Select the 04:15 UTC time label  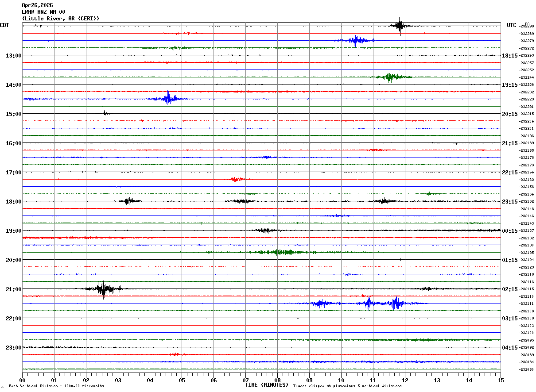[x=510, y=348]
